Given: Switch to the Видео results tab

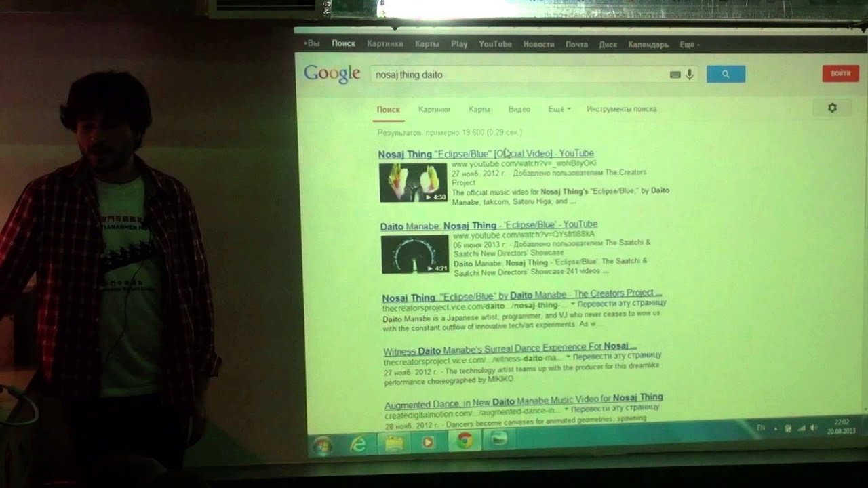Looking at the screenshot, I should (519, 109).
